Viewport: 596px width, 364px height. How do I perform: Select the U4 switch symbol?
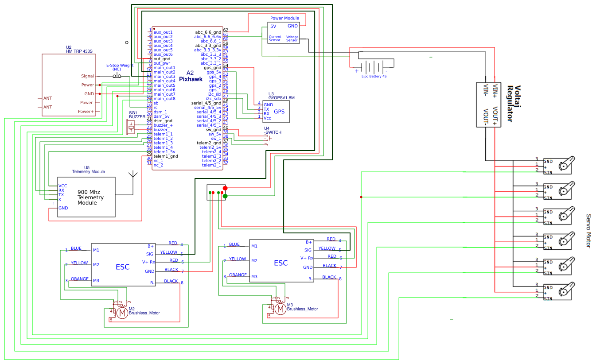coord(267,139)
